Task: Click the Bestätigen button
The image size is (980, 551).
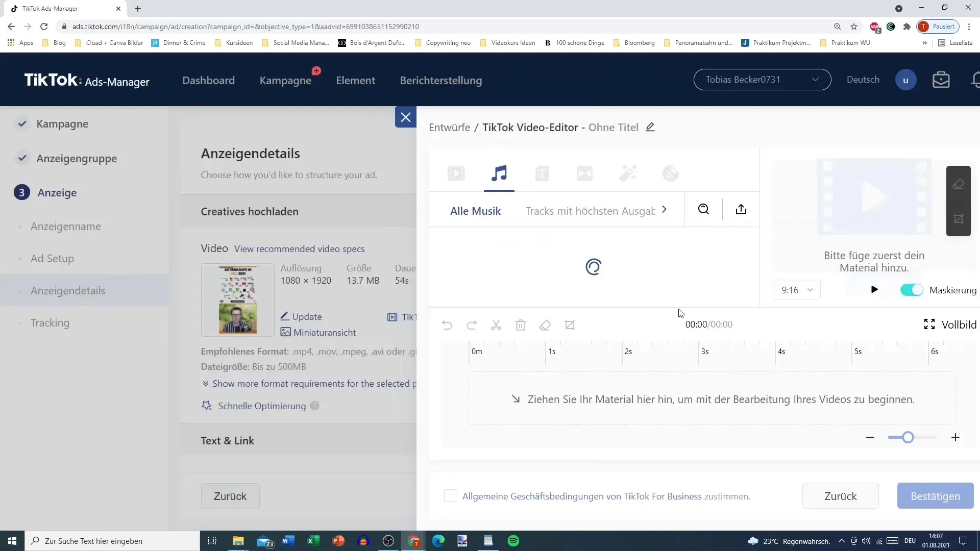Action: (x=936, y=496)
